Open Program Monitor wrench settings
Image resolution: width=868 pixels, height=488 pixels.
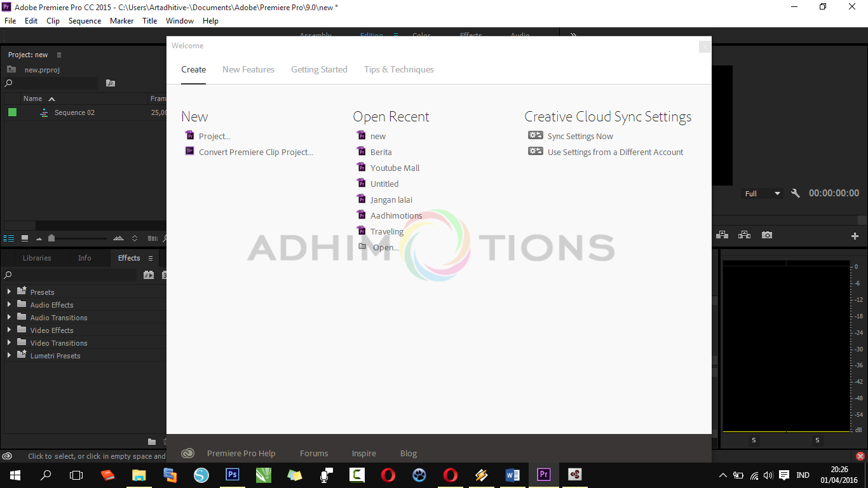(796, 193)
